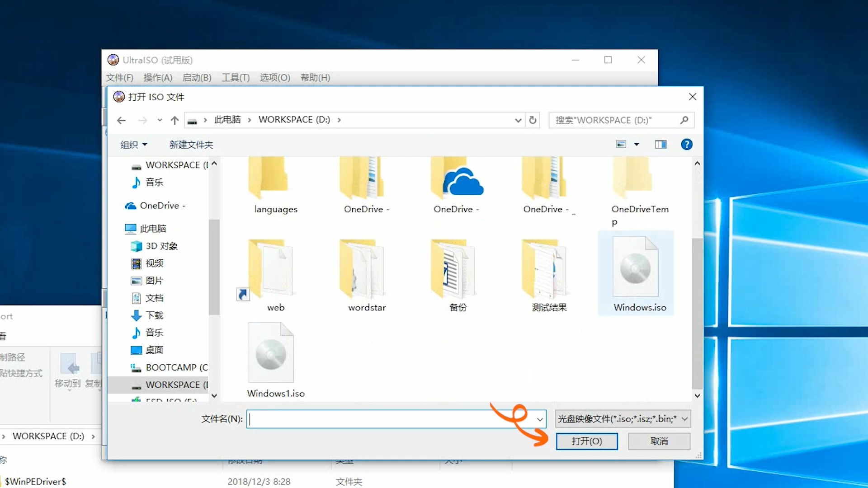Open the file type filter 光盘映像文件 dropdown
868x488 pixels.
623,419
